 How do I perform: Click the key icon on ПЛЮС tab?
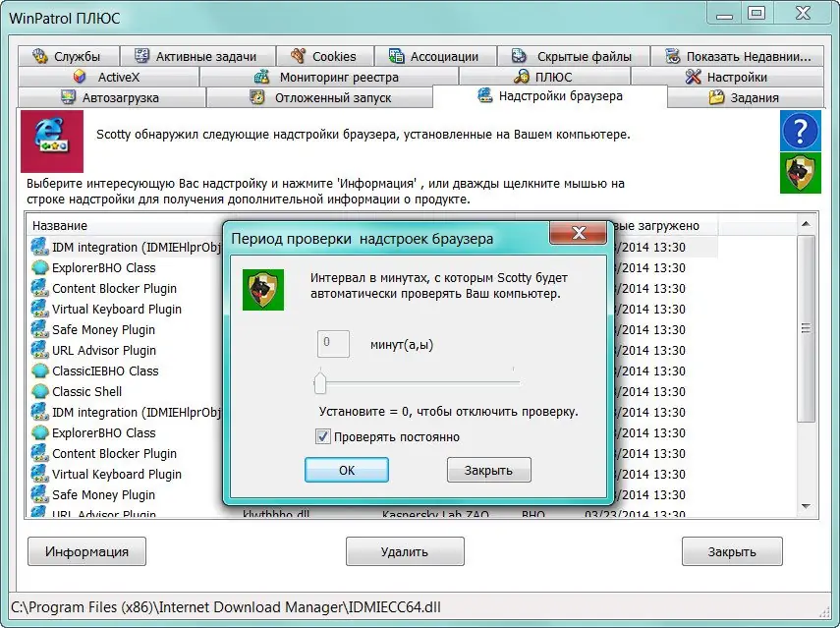pyautogui.click(x=522, y=77)
